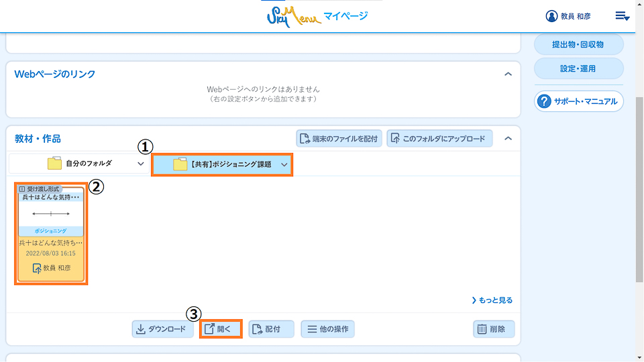
Task: Click the ダウンロード download button
Action: [x=163, y=329]
